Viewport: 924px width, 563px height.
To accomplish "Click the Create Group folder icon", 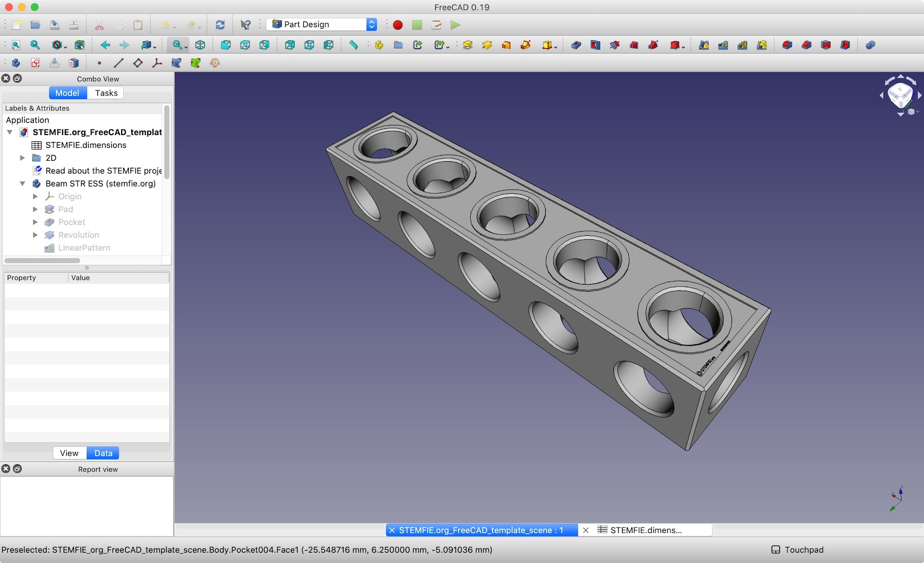I will click(x=398, y=45).
